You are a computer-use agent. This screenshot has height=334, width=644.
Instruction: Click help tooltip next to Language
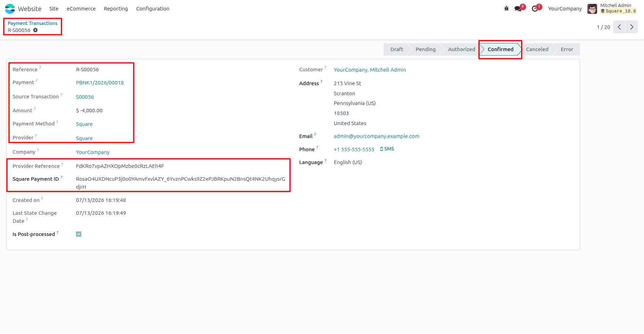pos(325,160)
